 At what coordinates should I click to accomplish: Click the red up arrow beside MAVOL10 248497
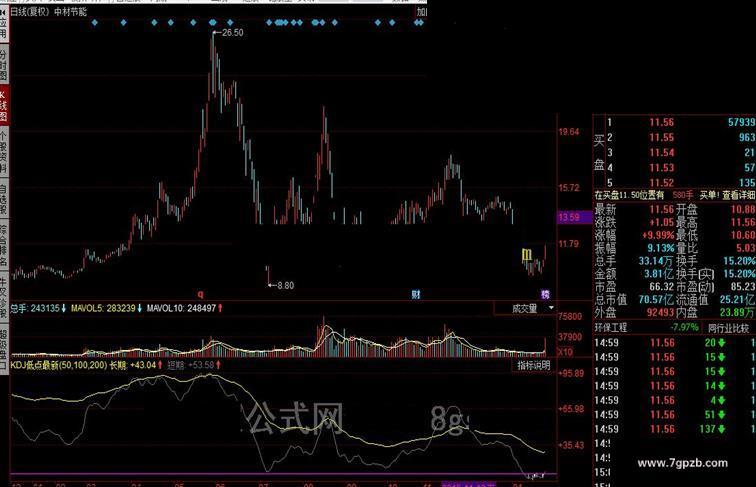[x=220, y=308]
